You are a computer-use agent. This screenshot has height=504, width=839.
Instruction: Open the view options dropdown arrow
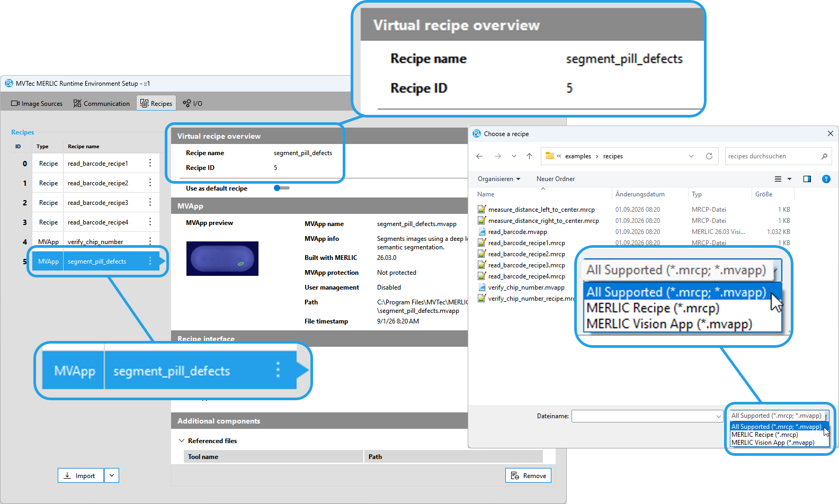[x=789, y=179]
